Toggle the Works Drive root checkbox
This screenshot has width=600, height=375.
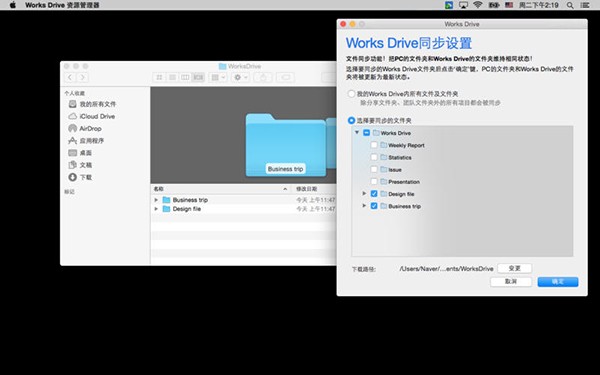tap(366, 133)
